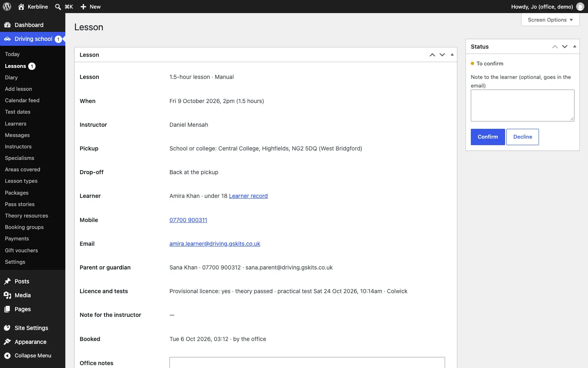This screenshot has height=368, width=588.
Task: Click the WordPress logo icon
Action: pos(7,7)
